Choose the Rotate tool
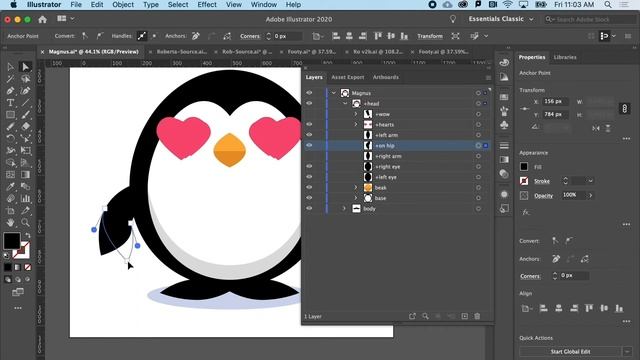Viewport: 640px width, 360px height. (x=11, y=139)
